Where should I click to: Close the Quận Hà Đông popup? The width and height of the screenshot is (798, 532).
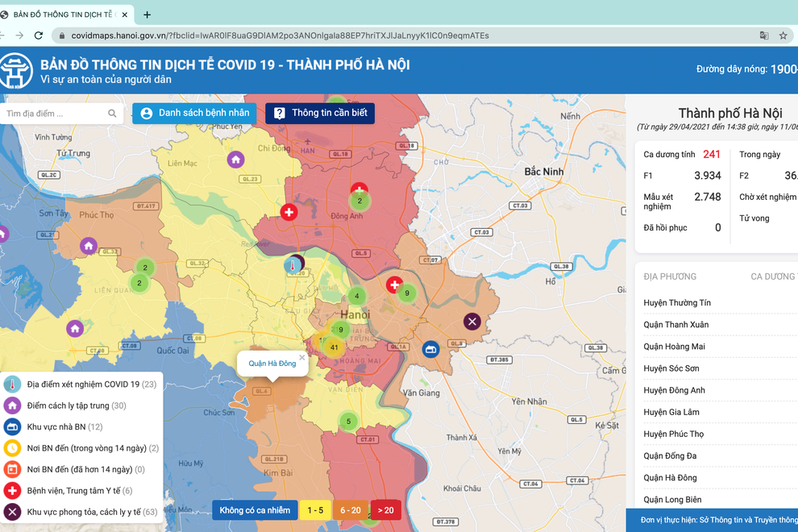click(302, 357)
